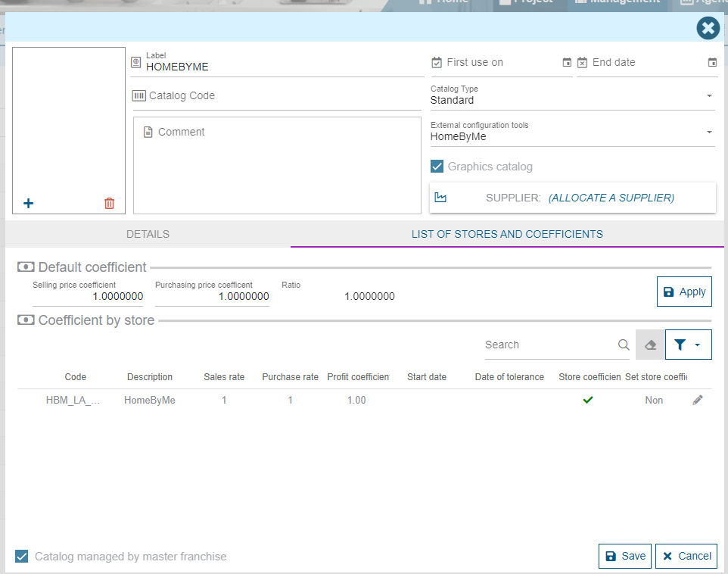The height and width of the screenshot is (574, 728).
Task: Switch to the DETAILS tab
Action: pos(148,234)
